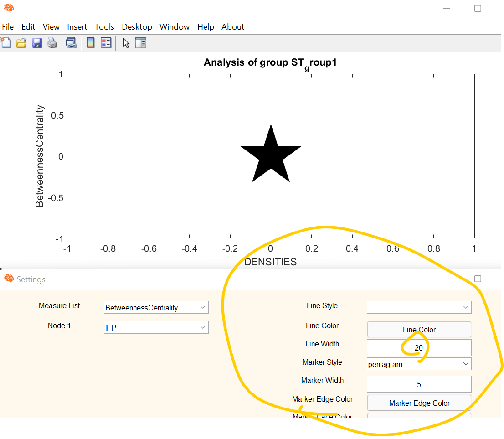The image size is (504, 439).
Task: Insert a legend with the legend icon
Action: [x=106, y=42]
